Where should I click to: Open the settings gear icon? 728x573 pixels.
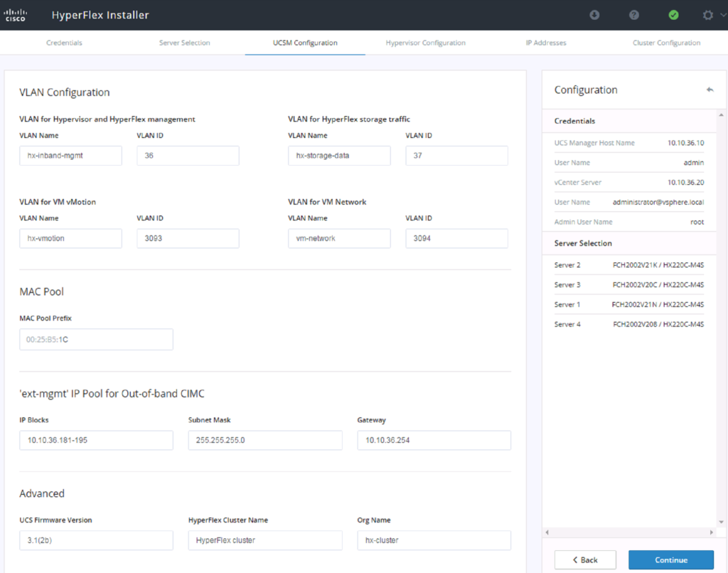coord(707,15)
